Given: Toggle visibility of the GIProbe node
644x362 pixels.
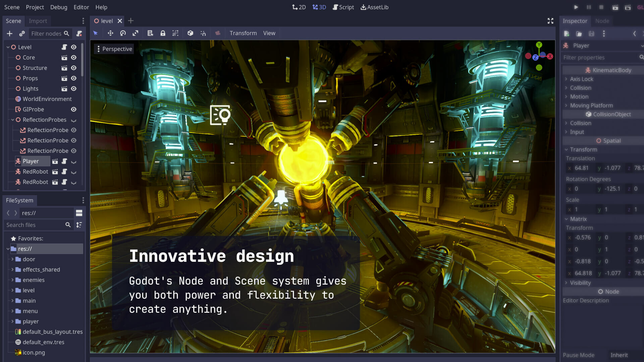Looking at the screenshot, I should point(73,109).
